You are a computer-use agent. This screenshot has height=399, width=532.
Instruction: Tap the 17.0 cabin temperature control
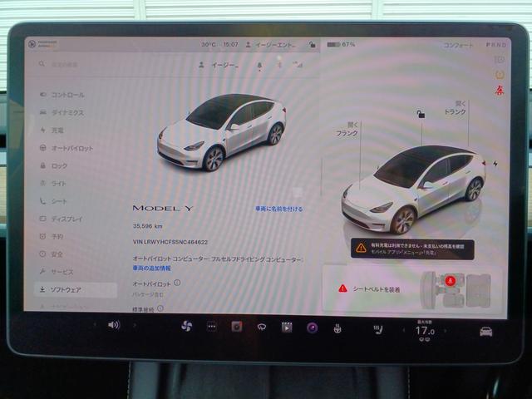[x=424, y=330]
